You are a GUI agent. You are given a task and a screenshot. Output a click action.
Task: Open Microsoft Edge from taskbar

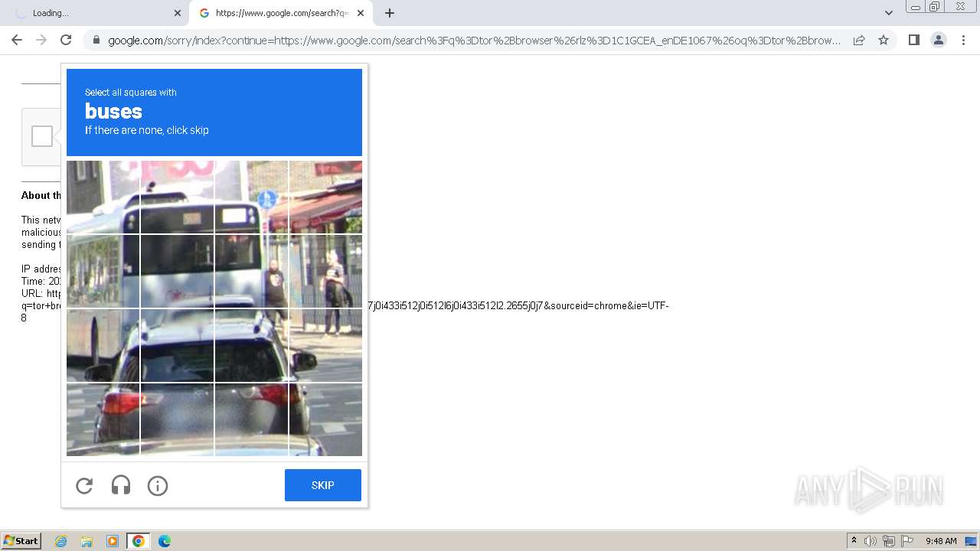click(x=164, y=541)
